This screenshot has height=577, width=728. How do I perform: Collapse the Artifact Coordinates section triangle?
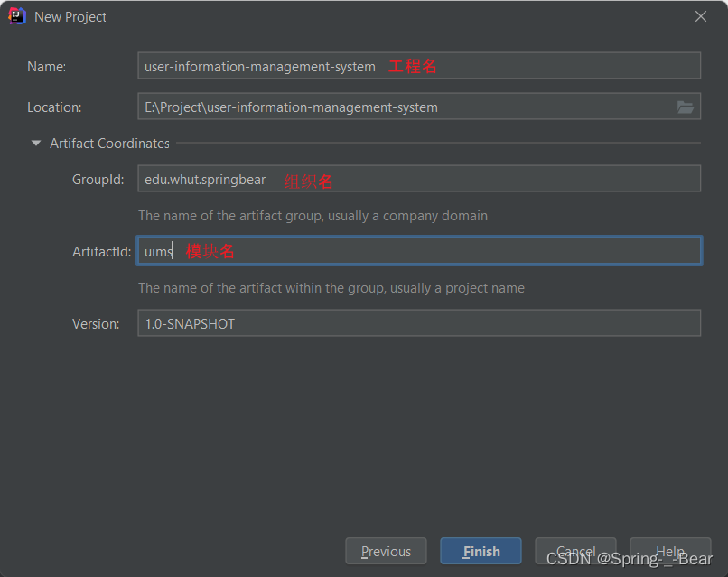(36, 144)
